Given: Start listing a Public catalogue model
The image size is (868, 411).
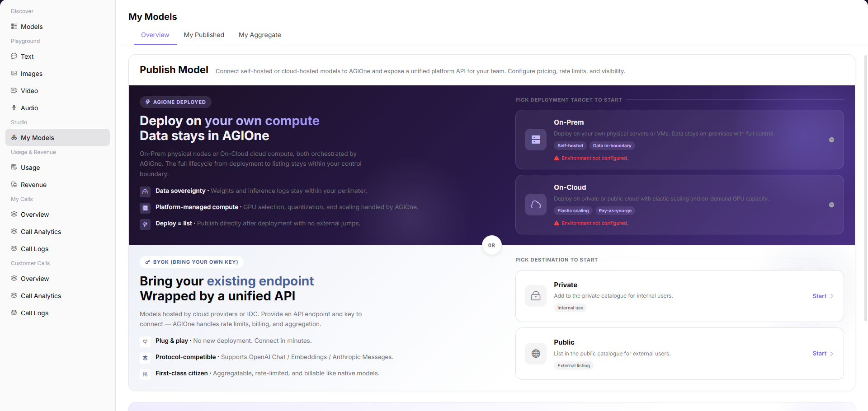Looking at the screenshot, I should 823,354.
